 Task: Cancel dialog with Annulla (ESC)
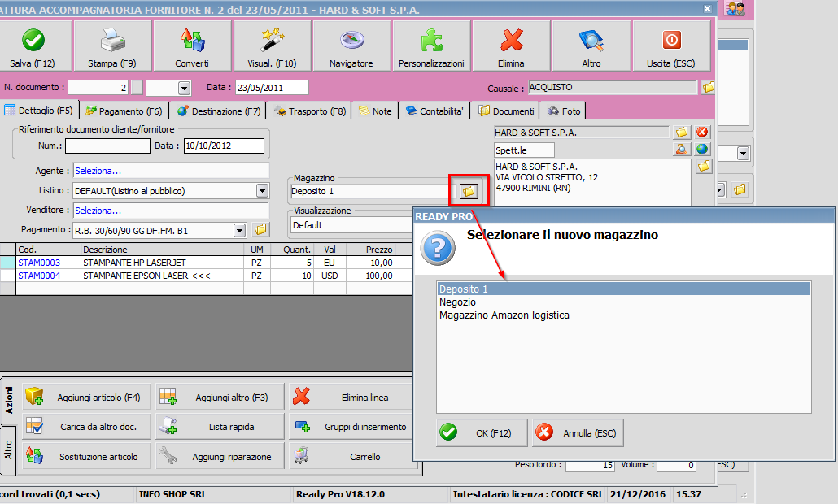578,432
